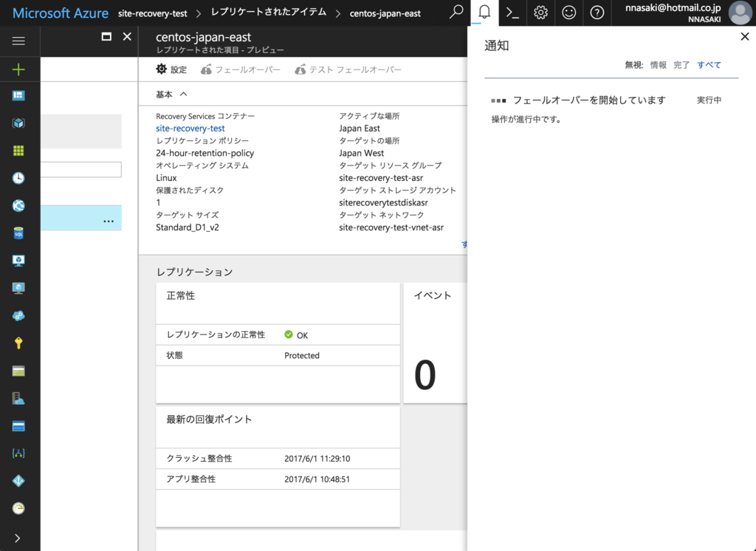Image resolution: width=756 pixels, height=551 pixels.
Task: Click the 状態 Protected row
Action: [278, 355]
